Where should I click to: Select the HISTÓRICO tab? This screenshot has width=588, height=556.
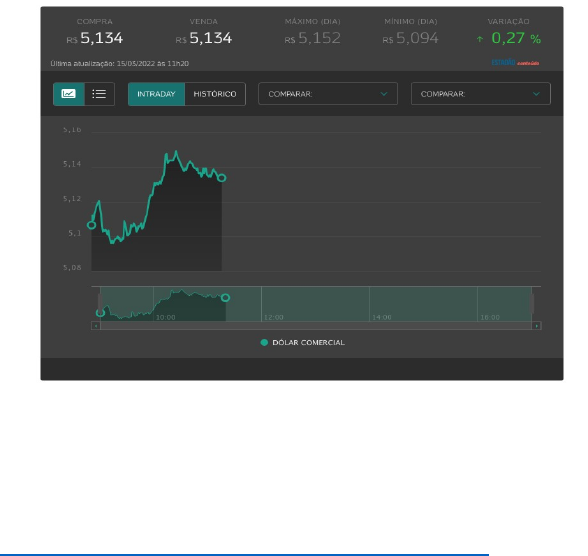[x=215, y=94]
